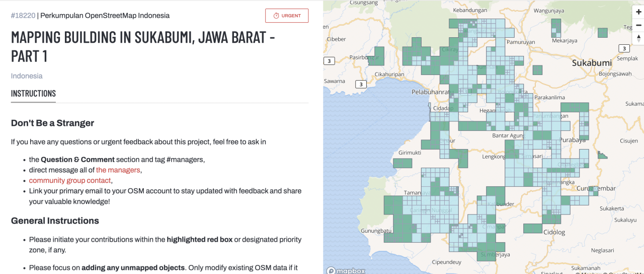Screen dimensions: 644x274
Task: Click the Parakanlima map label
Action: click(549, 97)
